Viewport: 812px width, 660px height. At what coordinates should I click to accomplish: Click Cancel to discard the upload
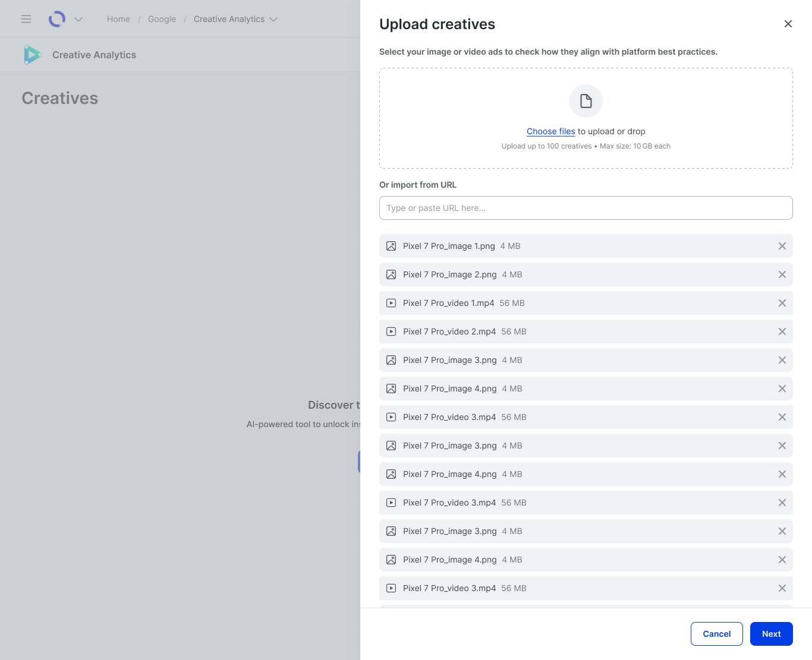717,634
